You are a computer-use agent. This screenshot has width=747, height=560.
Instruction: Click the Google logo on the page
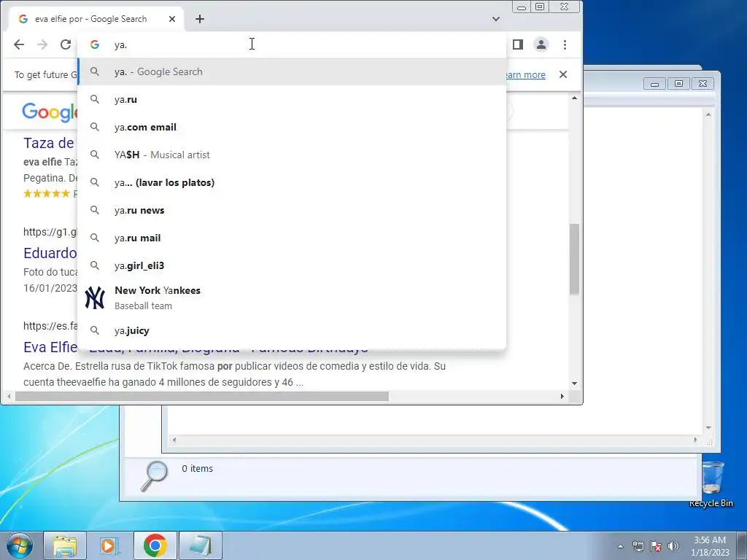(50, 112)
